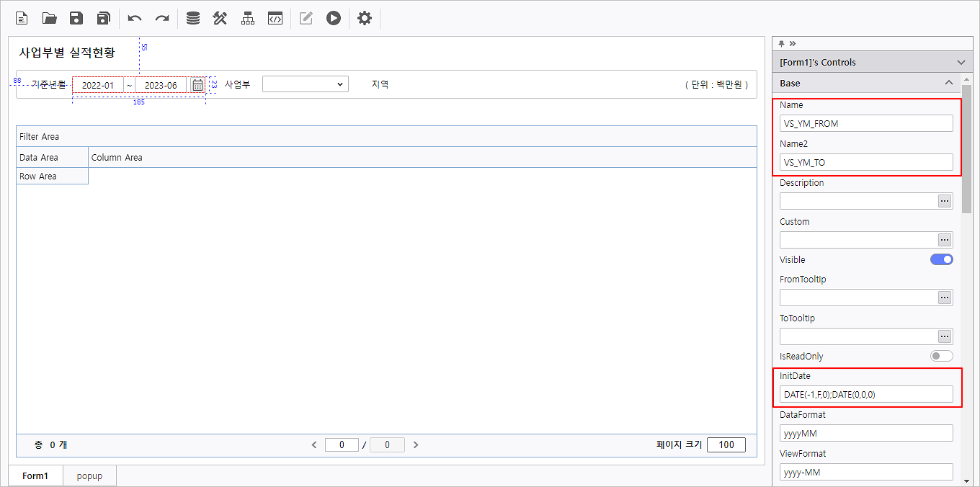Viewport: 980px width, 487px height.
Task: Click the Save icon in toolbar
Action: click(x=76, y=18)
